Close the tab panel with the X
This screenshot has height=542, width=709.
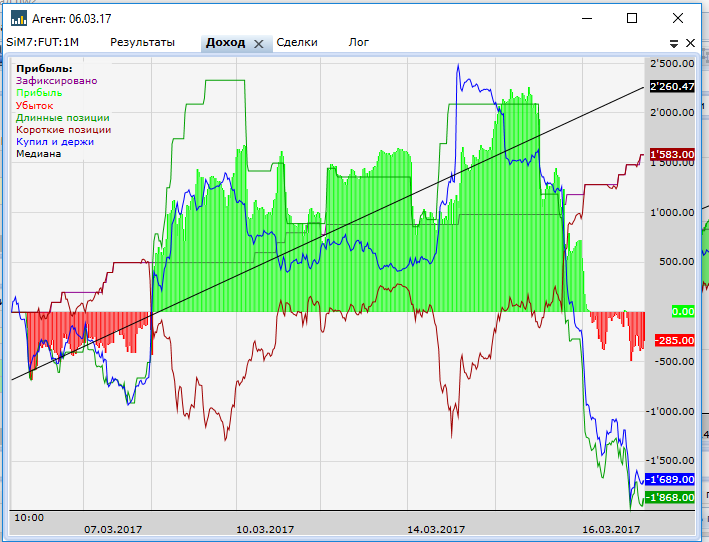coord(690,43)
